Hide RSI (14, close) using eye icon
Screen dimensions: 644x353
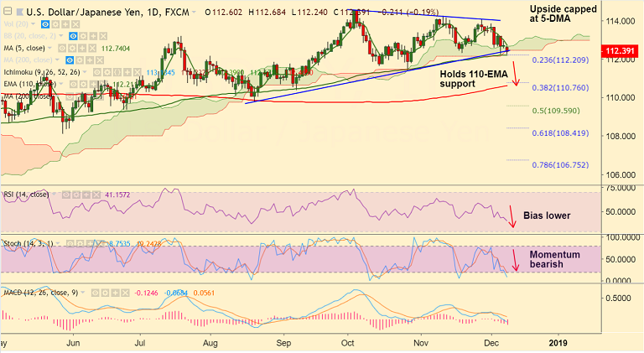(66, 195)
